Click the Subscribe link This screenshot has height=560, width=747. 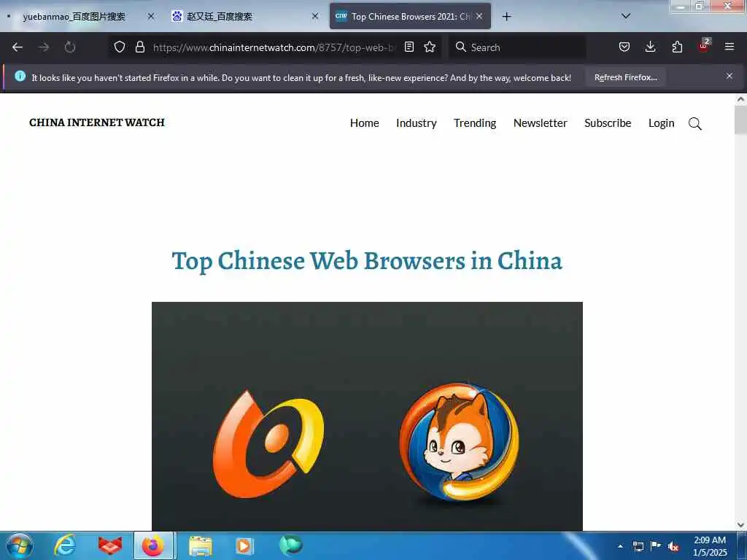click(608, 123)
